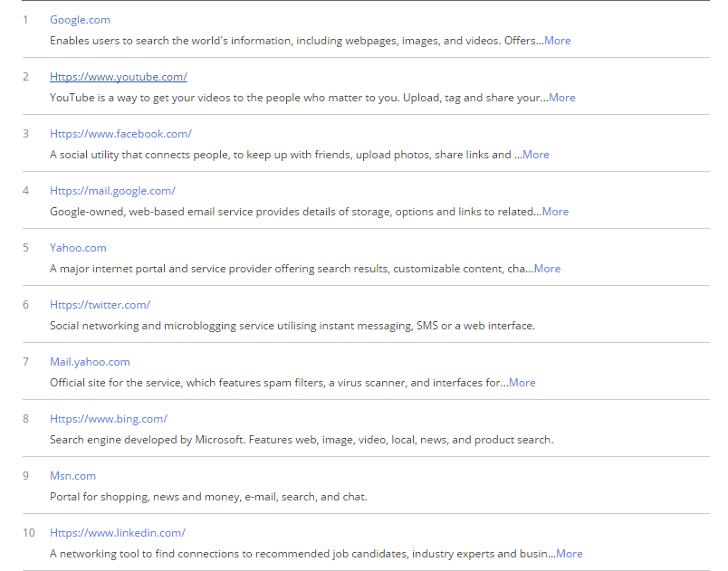Select the rank number 5 beside Yahoo.com

click(x=25, y=248)
